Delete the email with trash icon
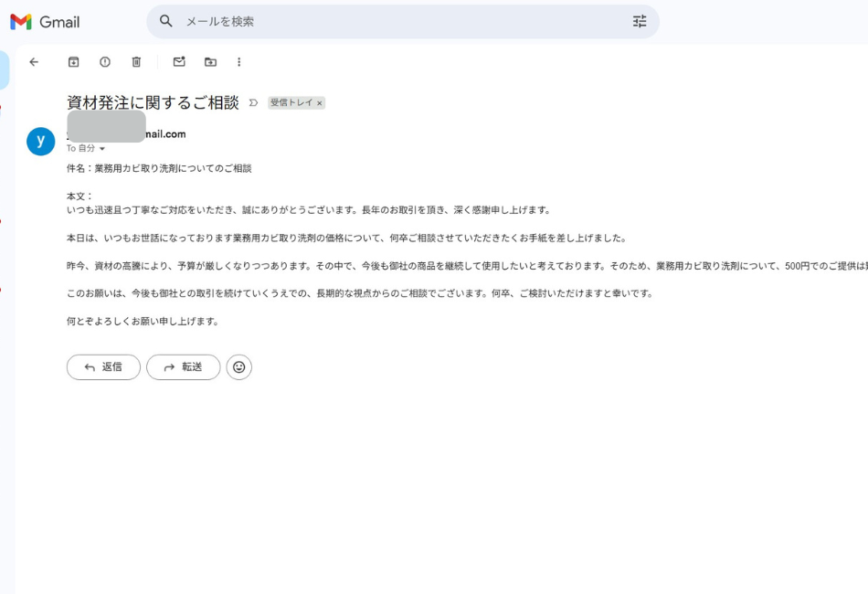 coord(136,62)
